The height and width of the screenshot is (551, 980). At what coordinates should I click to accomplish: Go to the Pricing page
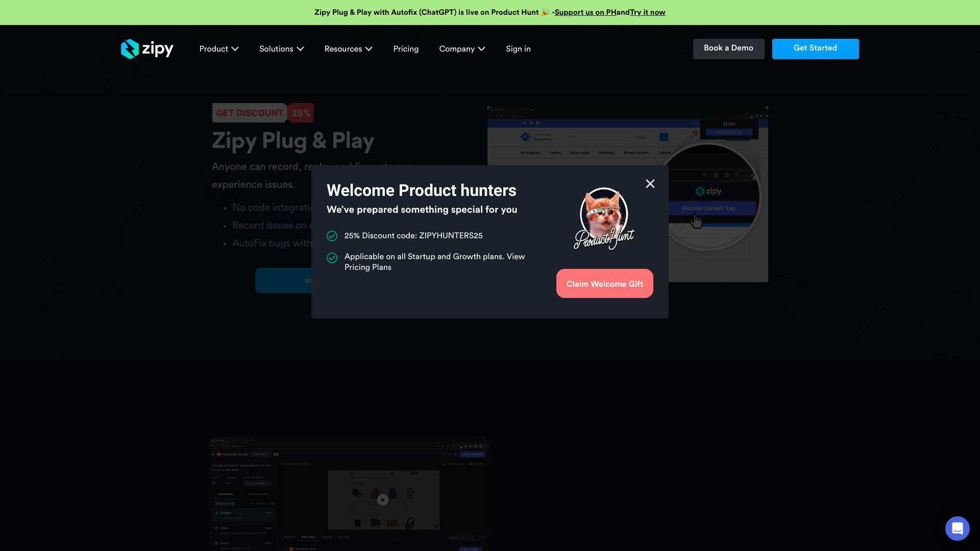point(406,49)
